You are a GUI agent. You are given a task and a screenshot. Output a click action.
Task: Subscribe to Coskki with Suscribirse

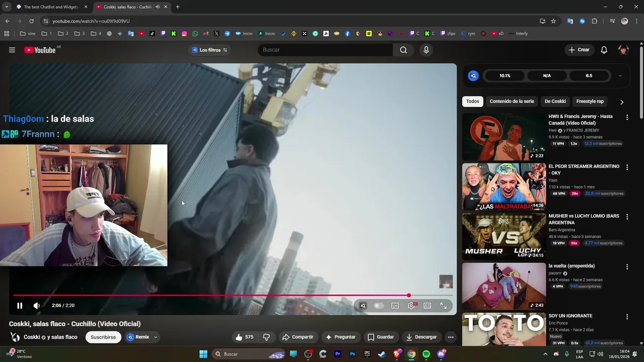click(103, 337)
